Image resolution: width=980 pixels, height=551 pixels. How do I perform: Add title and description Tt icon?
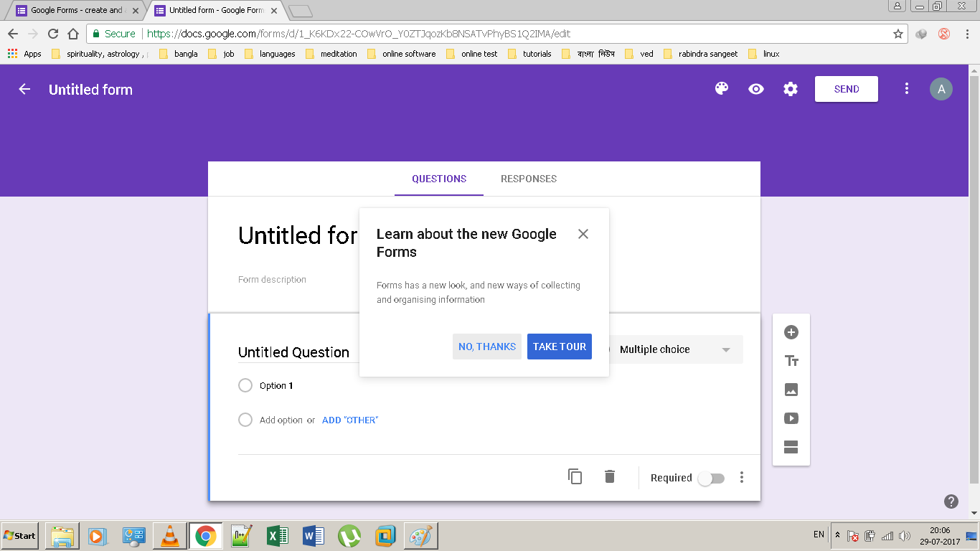click(791, 361)
